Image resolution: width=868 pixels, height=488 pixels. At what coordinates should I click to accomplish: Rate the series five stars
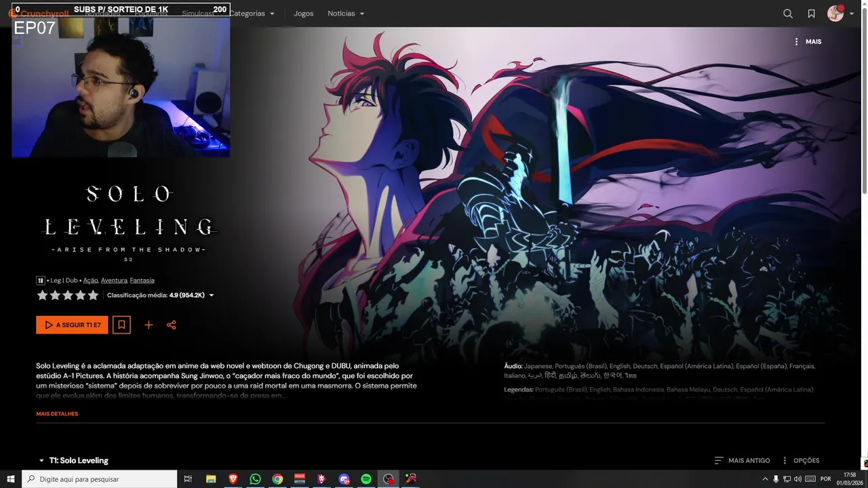pyautogui.click(x=93, y=296)
